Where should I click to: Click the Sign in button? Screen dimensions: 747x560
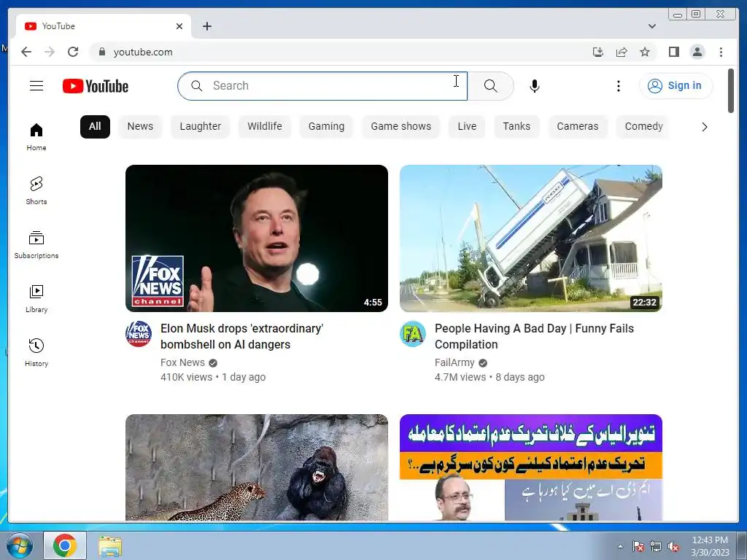[x=676, y=86]
